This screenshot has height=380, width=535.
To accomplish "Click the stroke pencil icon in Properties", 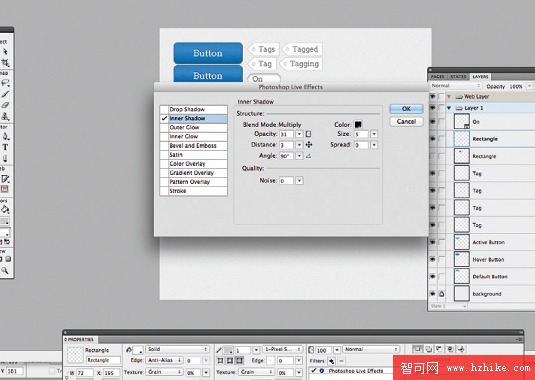I will (219, 350).
